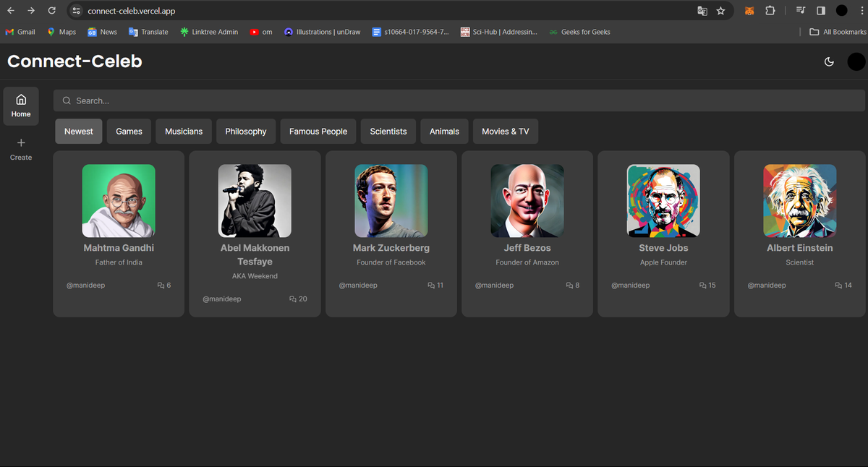
Task: Focus the Search field
Action: click(x=459, y=100)
